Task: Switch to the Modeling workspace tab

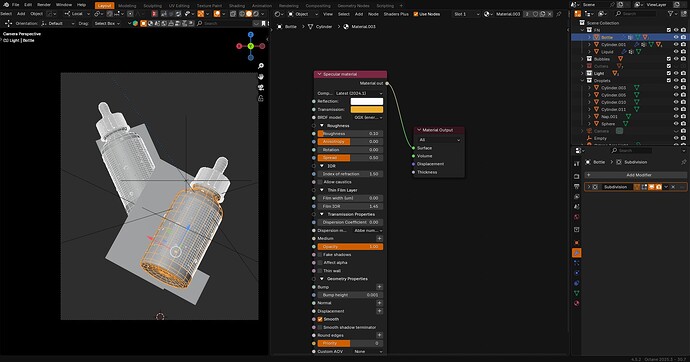Action: pos(127,6)
